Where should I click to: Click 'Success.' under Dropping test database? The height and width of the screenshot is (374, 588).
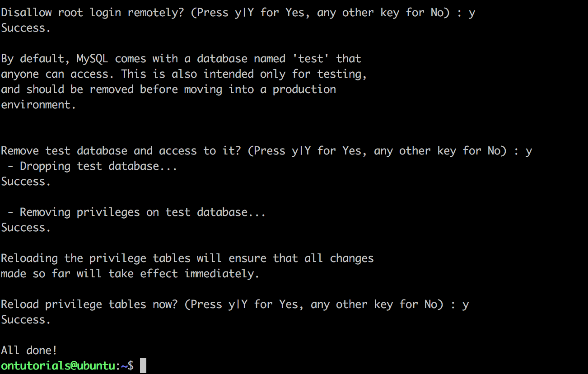26,182
